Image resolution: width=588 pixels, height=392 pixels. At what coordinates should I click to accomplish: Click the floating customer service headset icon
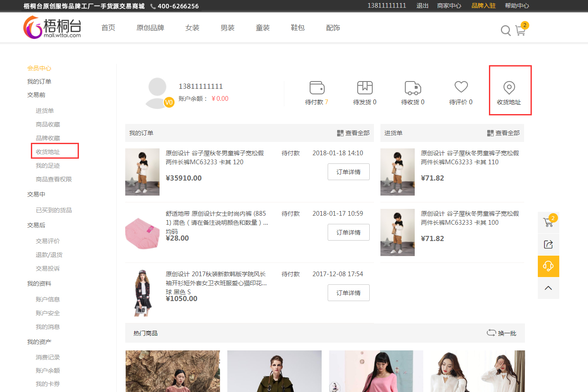548,266
